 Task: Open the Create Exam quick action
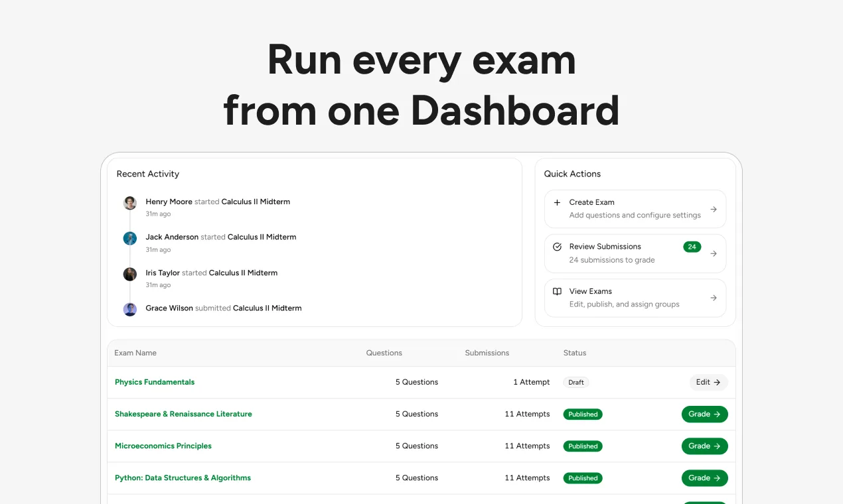point(635,209)
